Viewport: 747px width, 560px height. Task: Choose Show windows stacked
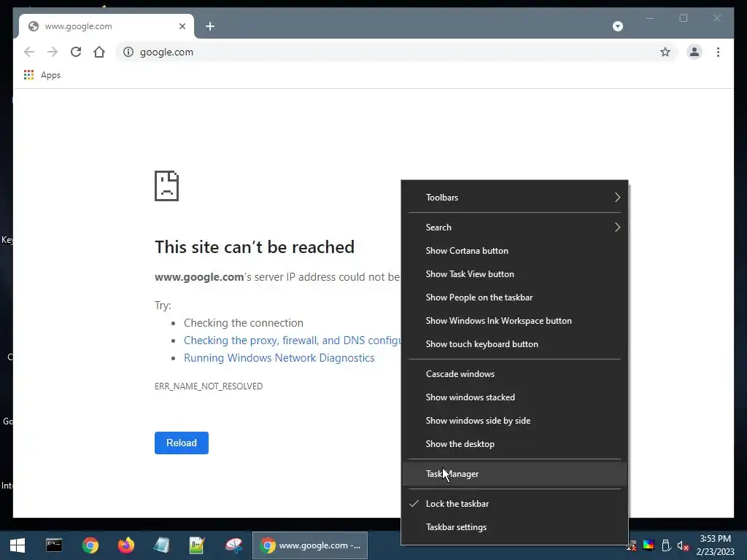coord(514,397)
